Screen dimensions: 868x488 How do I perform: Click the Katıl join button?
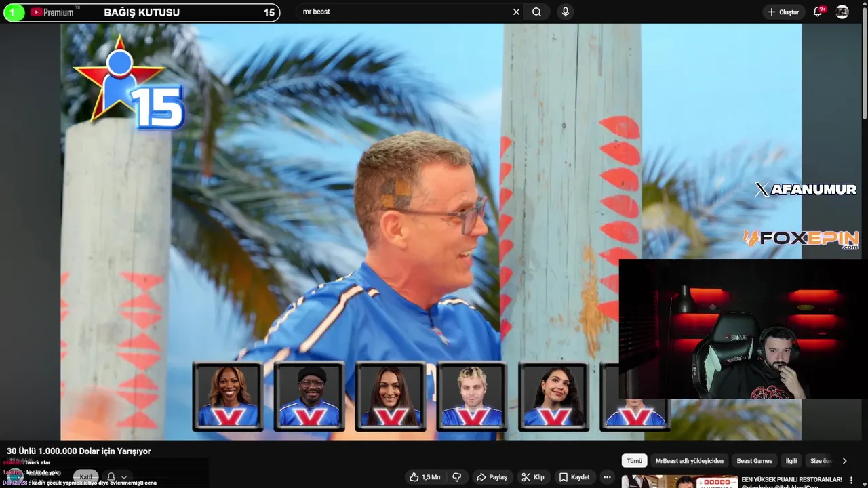(x=86, y=477)
